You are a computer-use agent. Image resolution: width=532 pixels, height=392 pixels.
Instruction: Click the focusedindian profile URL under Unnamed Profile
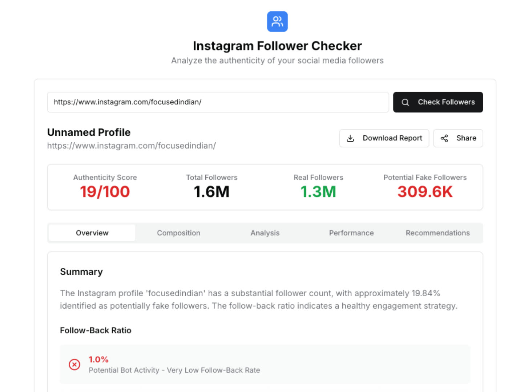132,146
